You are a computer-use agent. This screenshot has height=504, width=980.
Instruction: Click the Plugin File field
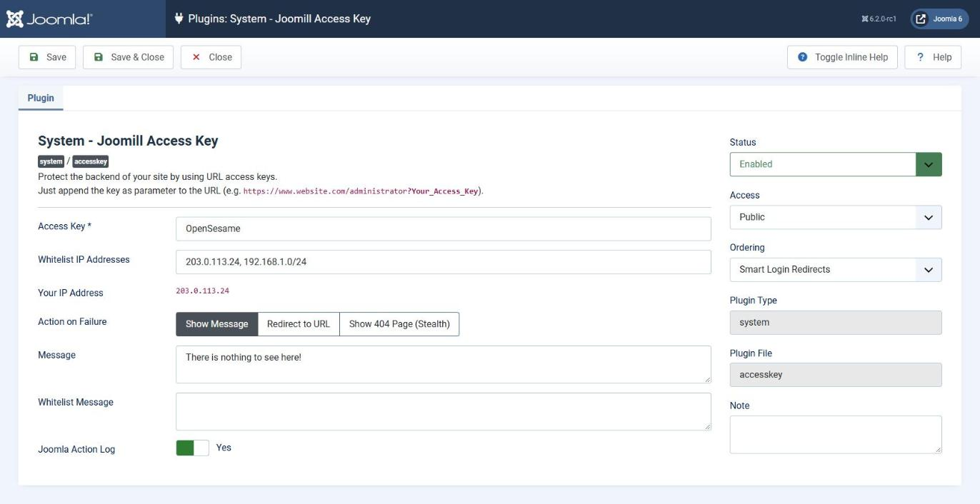(x=836, y=375)
